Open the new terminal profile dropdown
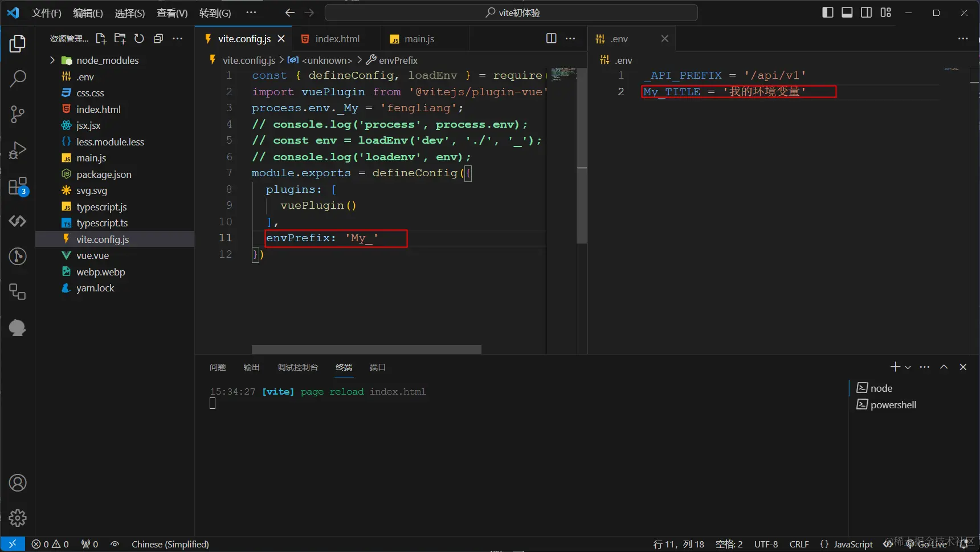Screen dimensions: 980x552 [x=908, y=367]
